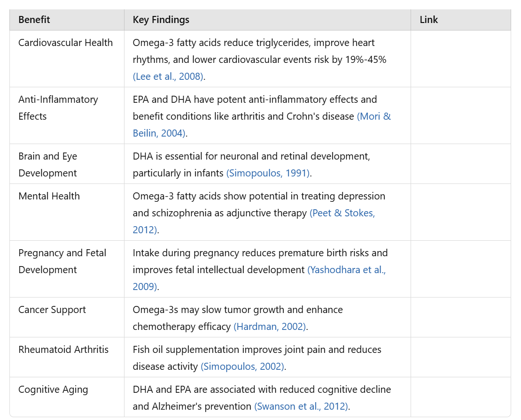Click the Key Findings column header

pyautogui.click(x=161, y=20)
